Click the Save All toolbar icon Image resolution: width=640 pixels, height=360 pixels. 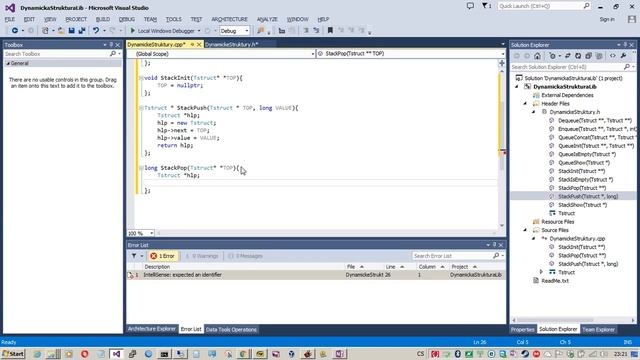[82, 31]
